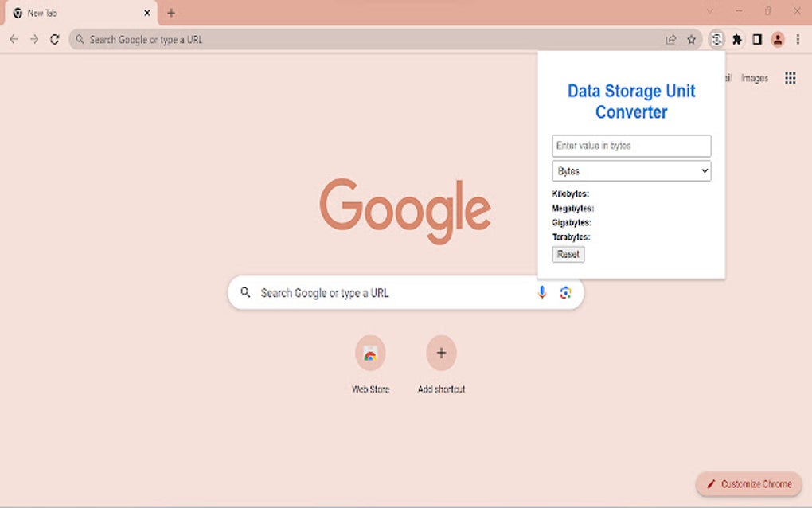Click the Megabytes: result label
Viewport: 812px width, 508px height.
coord(572,208)
